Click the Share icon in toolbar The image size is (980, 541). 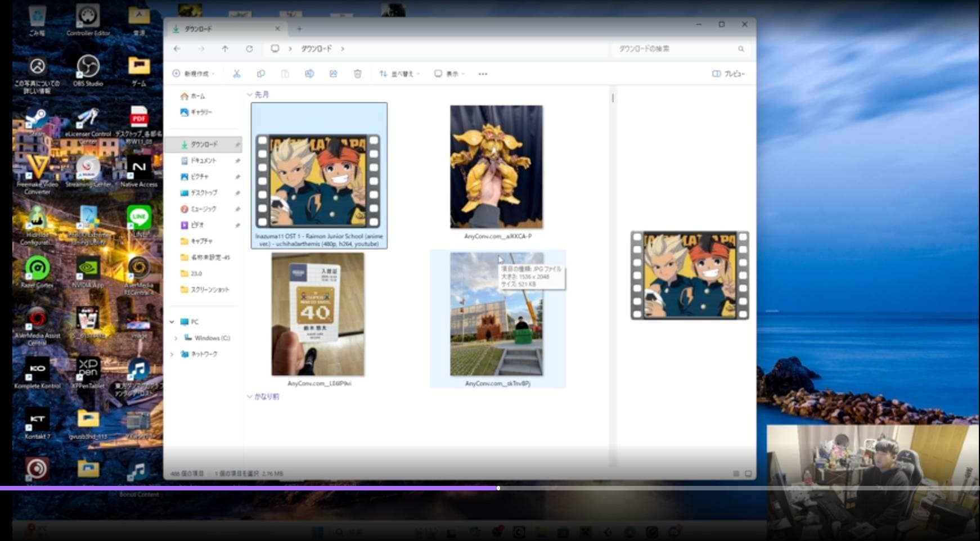(334, 74)
